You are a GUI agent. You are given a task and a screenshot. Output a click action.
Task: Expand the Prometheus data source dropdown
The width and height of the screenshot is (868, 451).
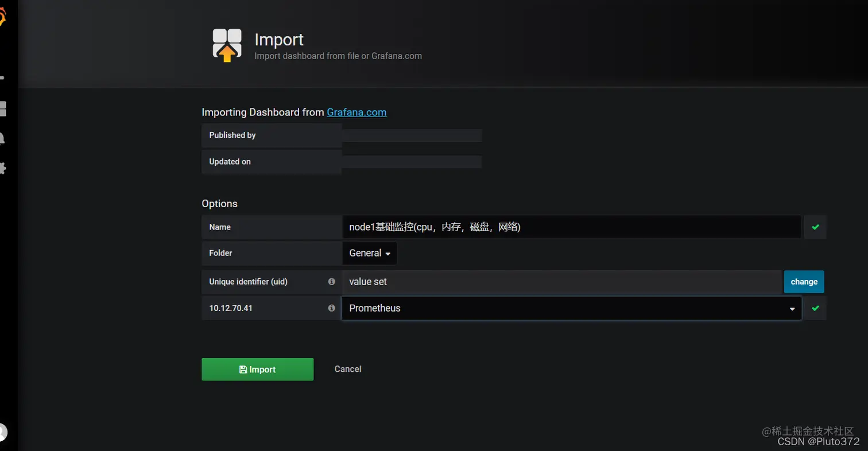(572, 308)
